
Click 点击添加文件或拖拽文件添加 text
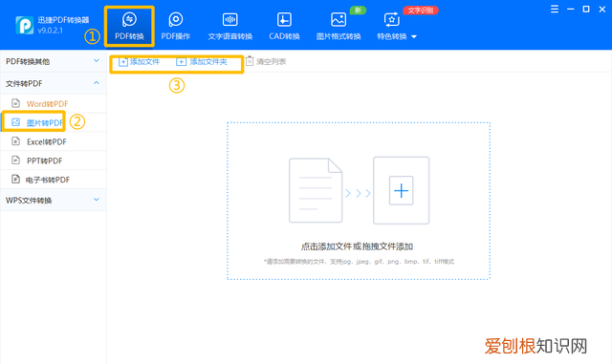[x=357, y=246]
